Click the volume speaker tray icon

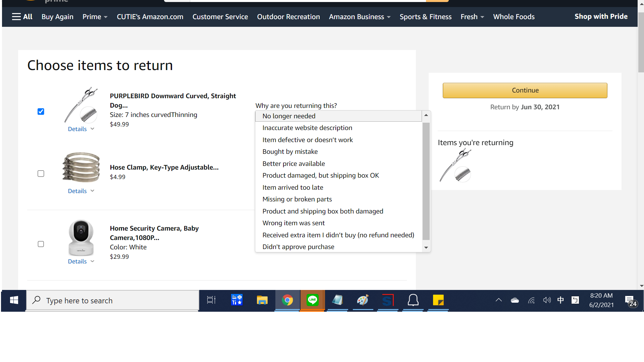pyautogui.click(x=547, y=300)
